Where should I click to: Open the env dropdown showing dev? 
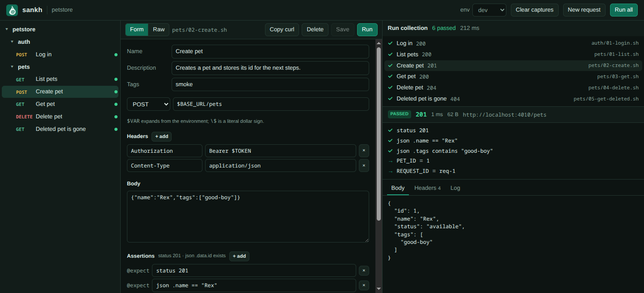489,10
